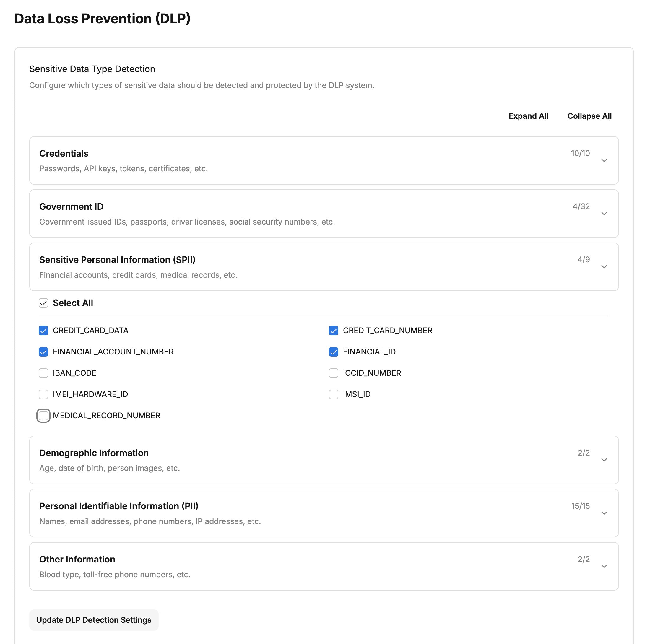Enable the IMEI_HARDWARE_ID checkbox

point(43,394)
